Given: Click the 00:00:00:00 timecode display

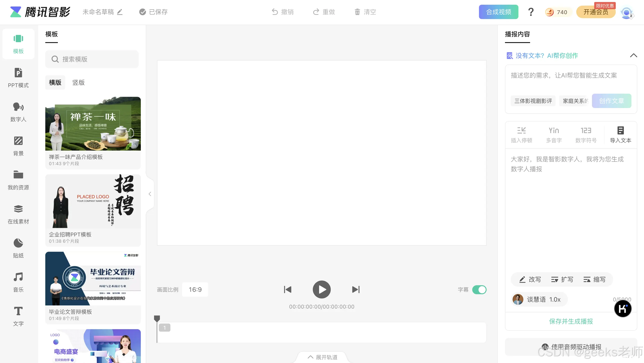Looking at the screenshot, I should click(x=322, y=307).
